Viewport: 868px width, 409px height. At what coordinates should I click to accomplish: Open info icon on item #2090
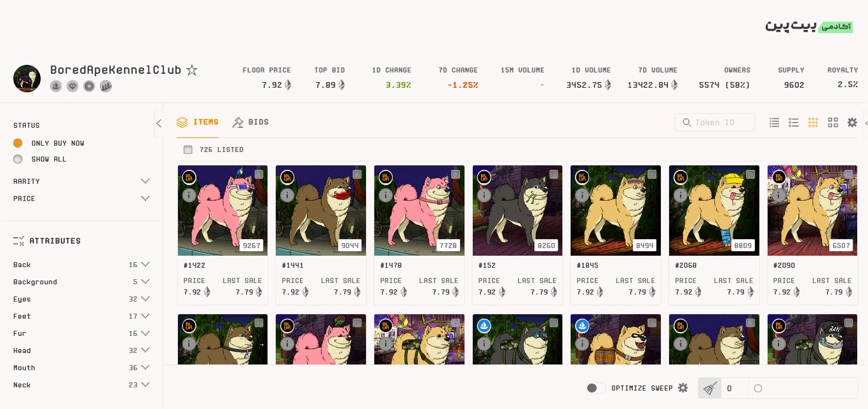[x=778, y=195]
